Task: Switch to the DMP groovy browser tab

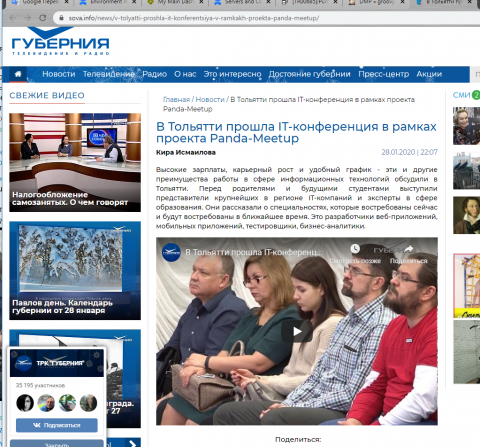Action: pyautogui.click(x=377, y=2)
